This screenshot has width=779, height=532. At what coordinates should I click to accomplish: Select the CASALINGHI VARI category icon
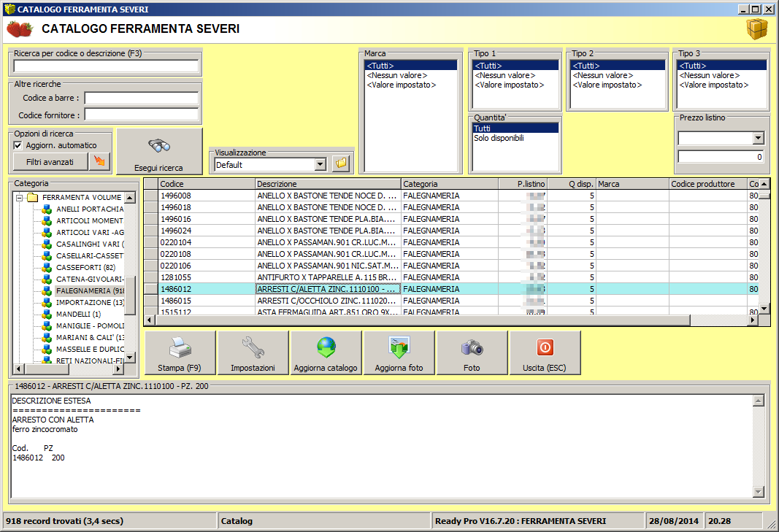tap(47, 244)
